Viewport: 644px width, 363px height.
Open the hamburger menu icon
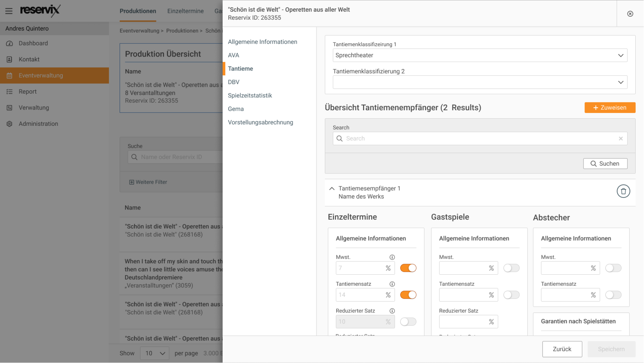(x=9, y=11)
